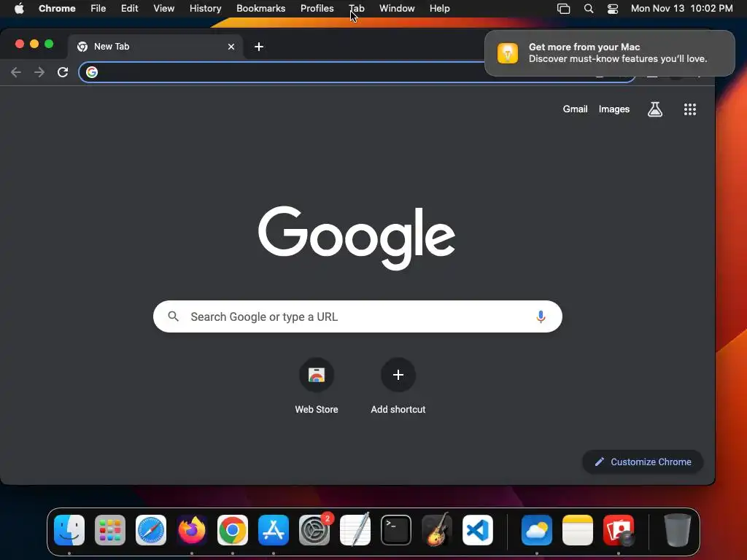
Task: Open Search Labs flask icon
Action: click(655, 109)
